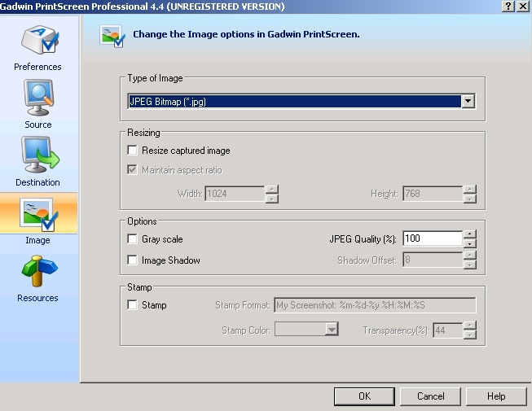Click the Type of Image group label
Image resolution: width=532 pixels, height=411 pixels.
pyautogui.click(x=155, y=78)
